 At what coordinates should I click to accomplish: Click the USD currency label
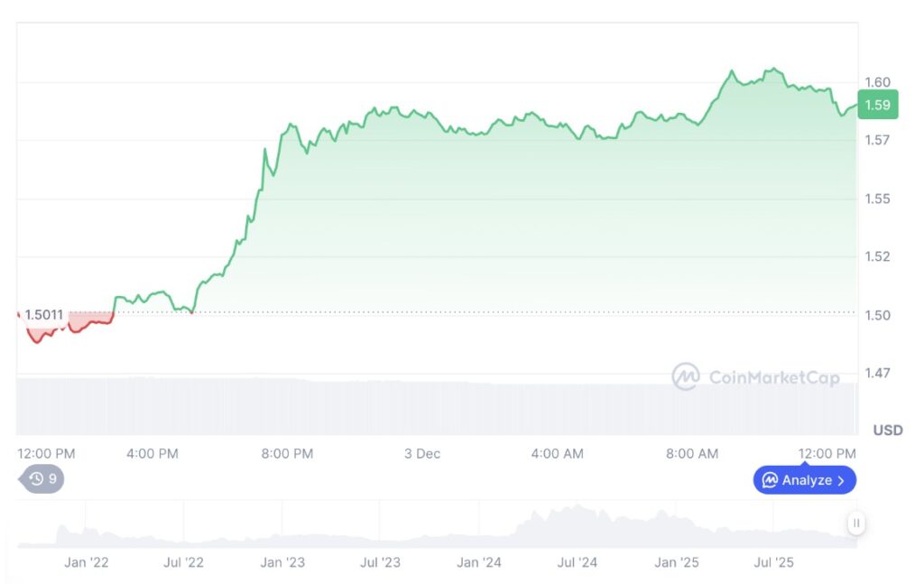tap(888, 430)
